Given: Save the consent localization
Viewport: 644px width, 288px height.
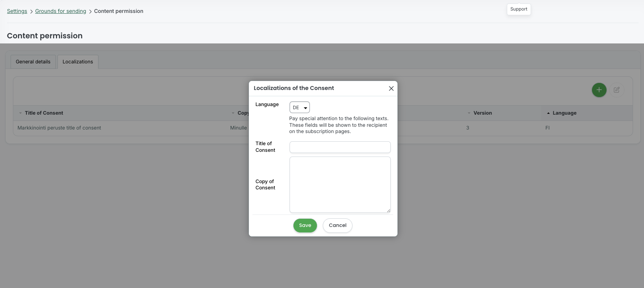Looking at the screenshot, I should point(305,225).
